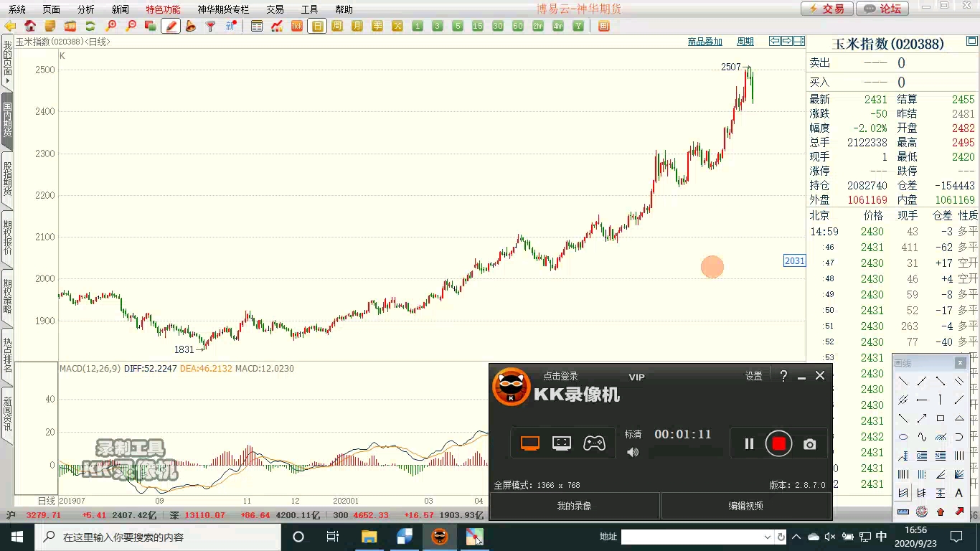Select the 期权报价 side tab
The width and height of the screenshot is (980, 551).
pyautogui.click(x=7, y=237)
